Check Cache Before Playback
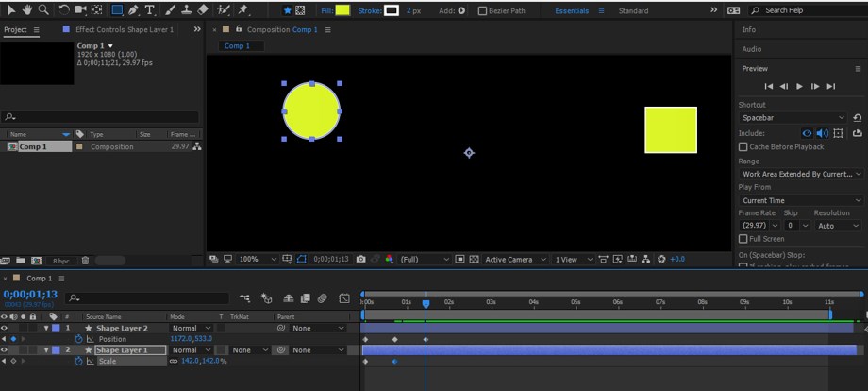The height and width of the screenshot is (391, 868). pos(743,147)
